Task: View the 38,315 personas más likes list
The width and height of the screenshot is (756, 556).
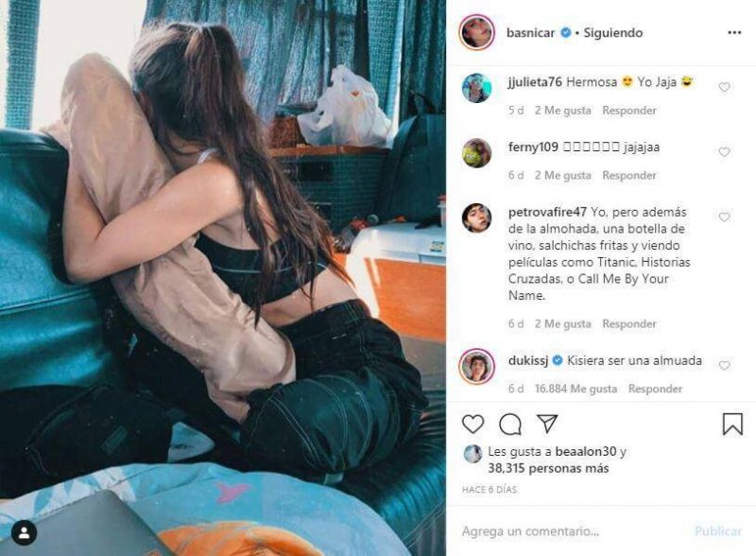Action: [548, 468]
